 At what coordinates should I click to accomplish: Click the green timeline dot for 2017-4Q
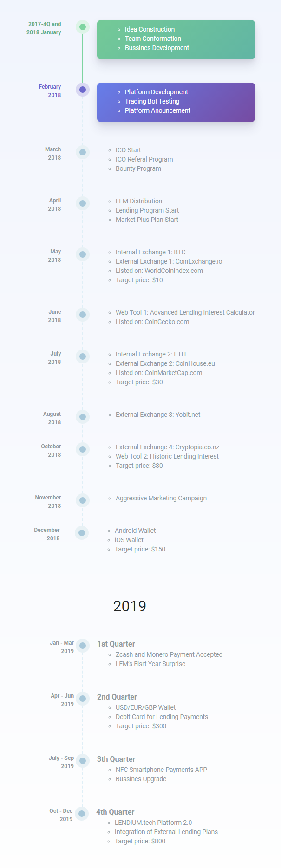[x=83, y=27]
